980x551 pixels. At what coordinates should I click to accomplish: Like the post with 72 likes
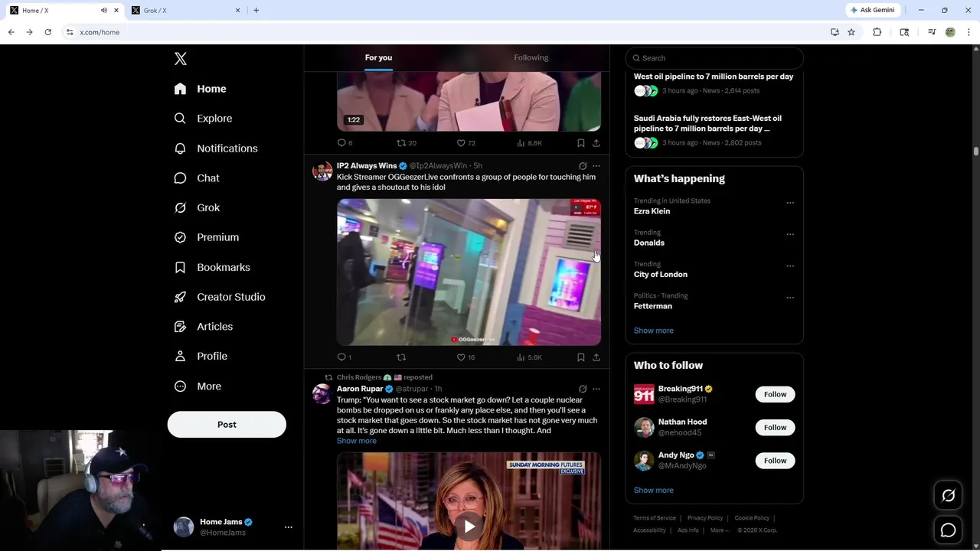pyautogui.click(x=465, y=143)
